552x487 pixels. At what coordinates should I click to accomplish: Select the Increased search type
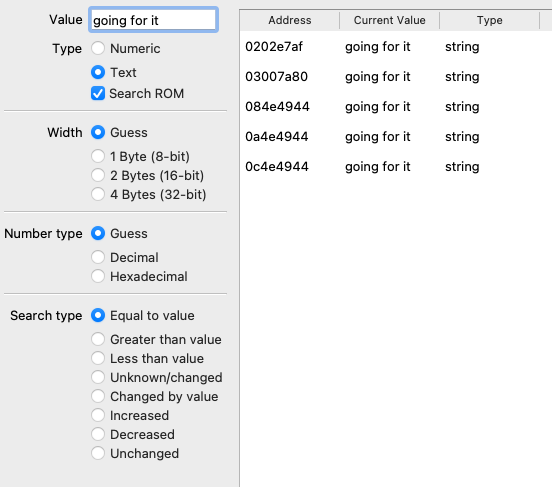(98, 415)
